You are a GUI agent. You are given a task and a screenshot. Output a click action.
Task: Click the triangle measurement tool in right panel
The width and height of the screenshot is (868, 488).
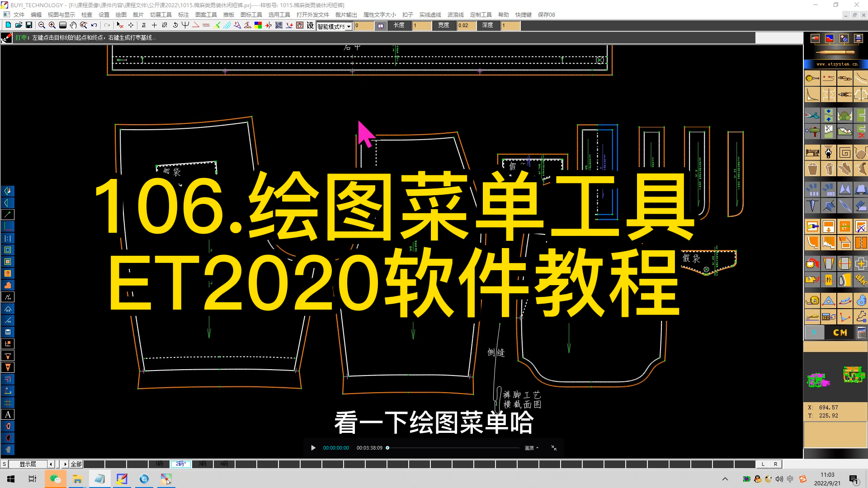(829, 300)
